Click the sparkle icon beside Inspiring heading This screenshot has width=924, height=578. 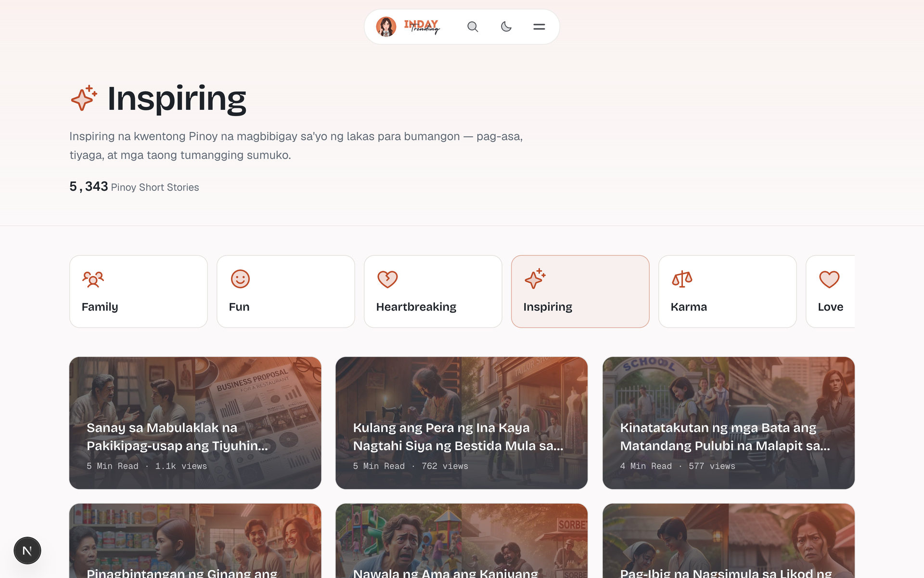coord(84,98)
